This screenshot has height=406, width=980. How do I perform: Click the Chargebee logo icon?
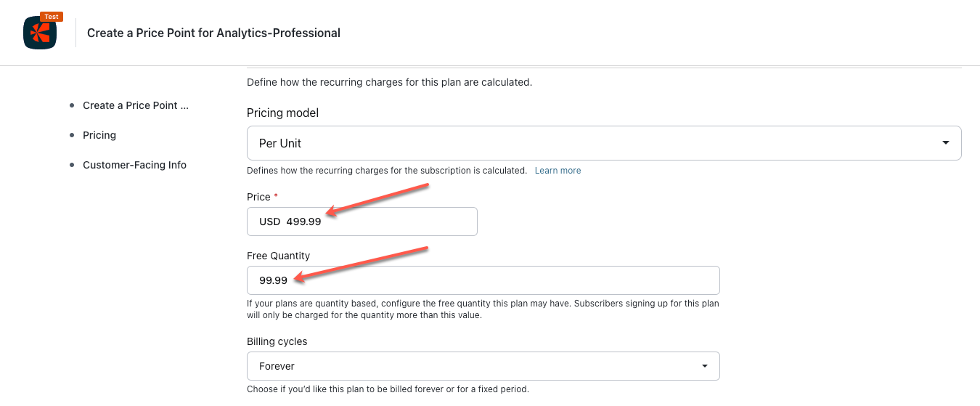pyautogui.click(x=39, y=33)
